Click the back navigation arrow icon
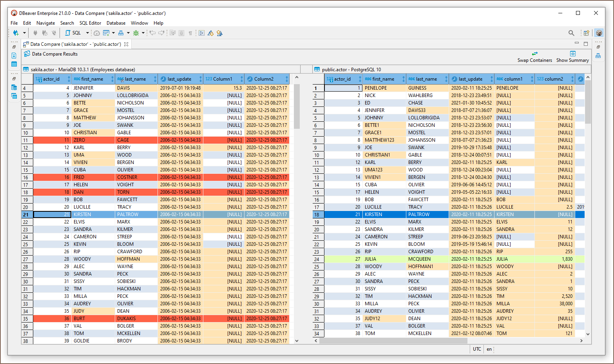This screenshot has height=364, width=614. [x=152, y=33]
